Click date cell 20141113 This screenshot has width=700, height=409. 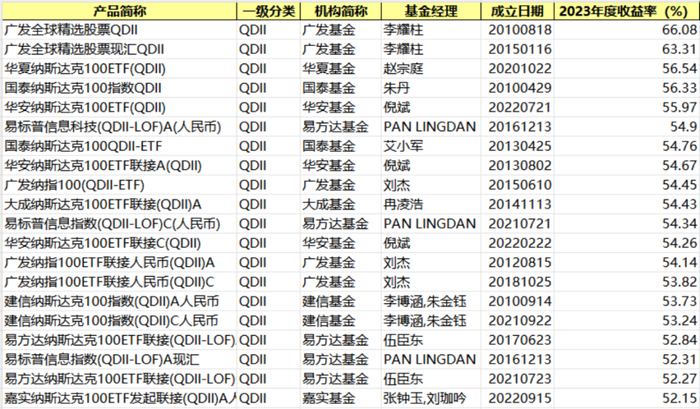pos(517,204)
